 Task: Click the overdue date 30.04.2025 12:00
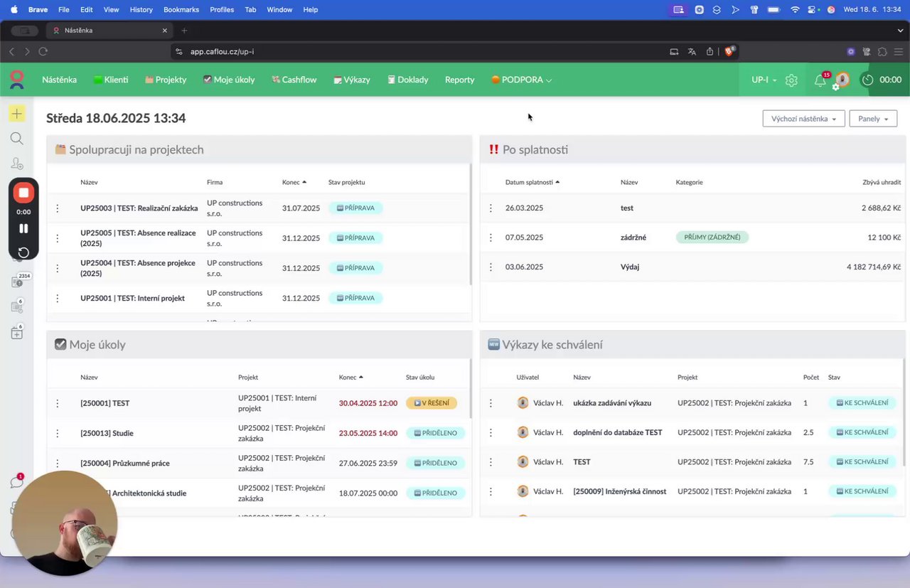[368, 403]
